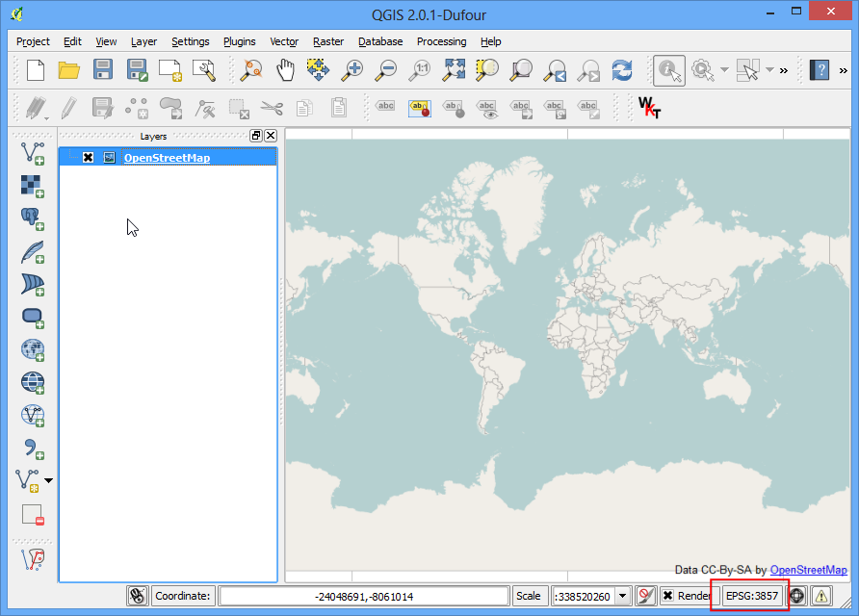Click the messages warning triangle icon
Viewport: 859px width, 616px height.
point(821,596)
